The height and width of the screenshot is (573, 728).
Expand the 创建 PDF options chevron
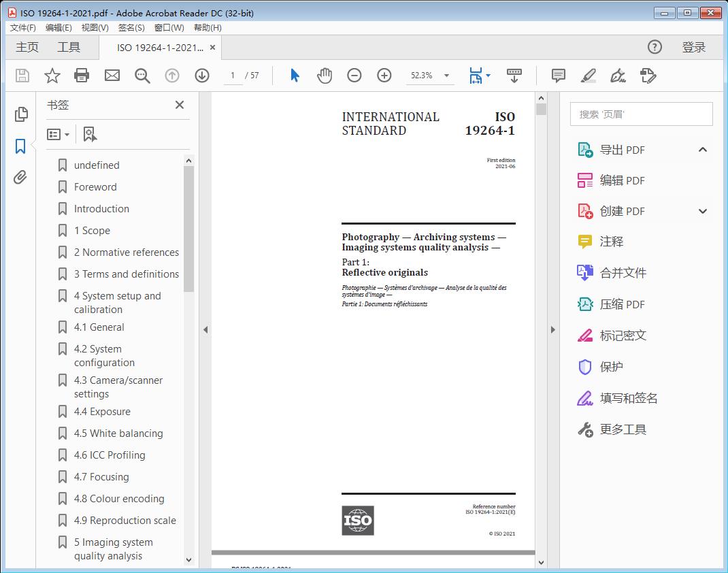703,211
